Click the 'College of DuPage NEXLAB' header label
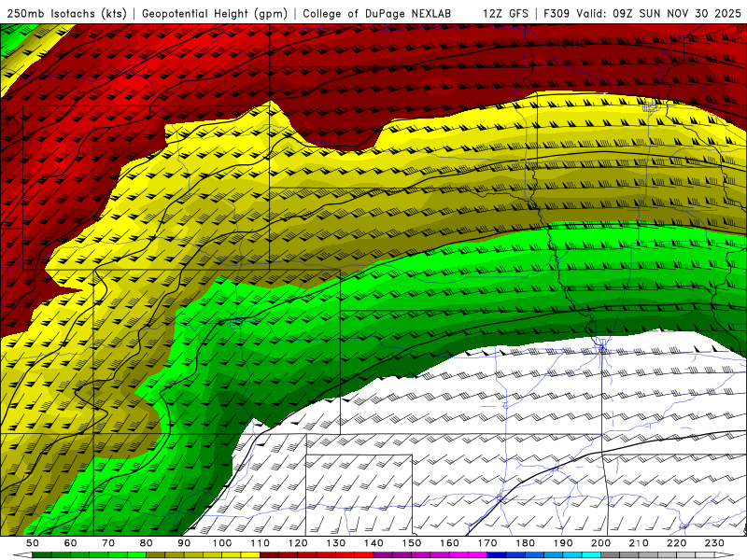Image resolution: width=747 pixels, height=560 pixels. [x=377, y=13]
